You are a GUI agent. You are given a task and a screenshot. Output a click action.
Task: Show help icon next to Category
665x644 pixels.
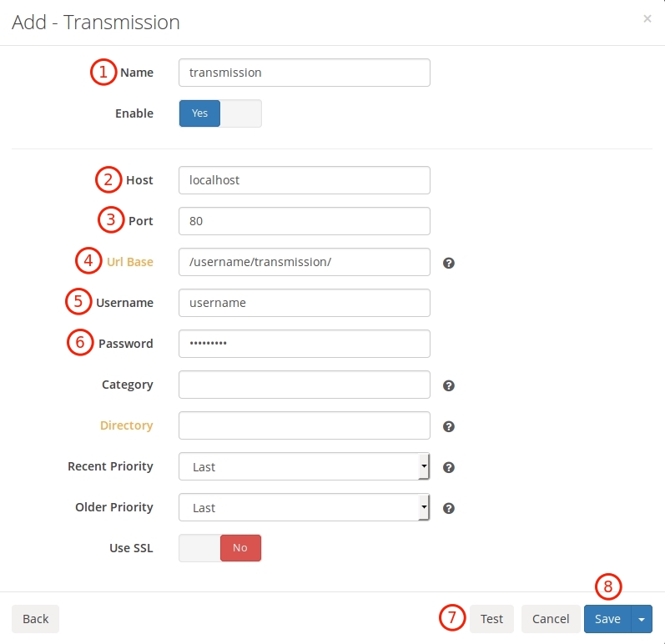click(448, 385)
